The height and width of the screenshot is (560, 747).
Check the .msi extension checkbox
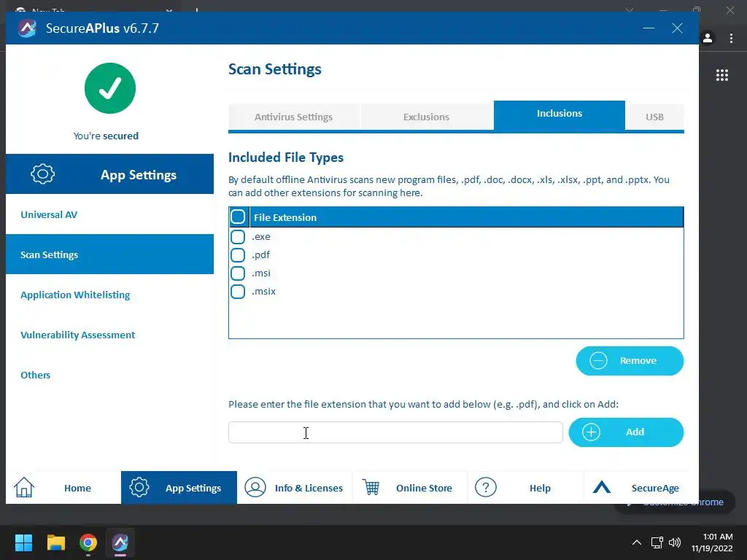pyautogui.click(x=238, y=273)
